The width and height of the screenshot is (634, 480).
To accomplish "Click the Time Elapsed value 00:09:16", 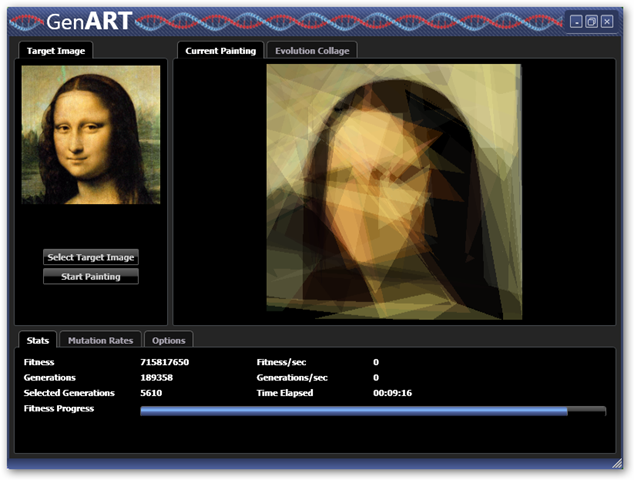I will click(x=392, y=393).
